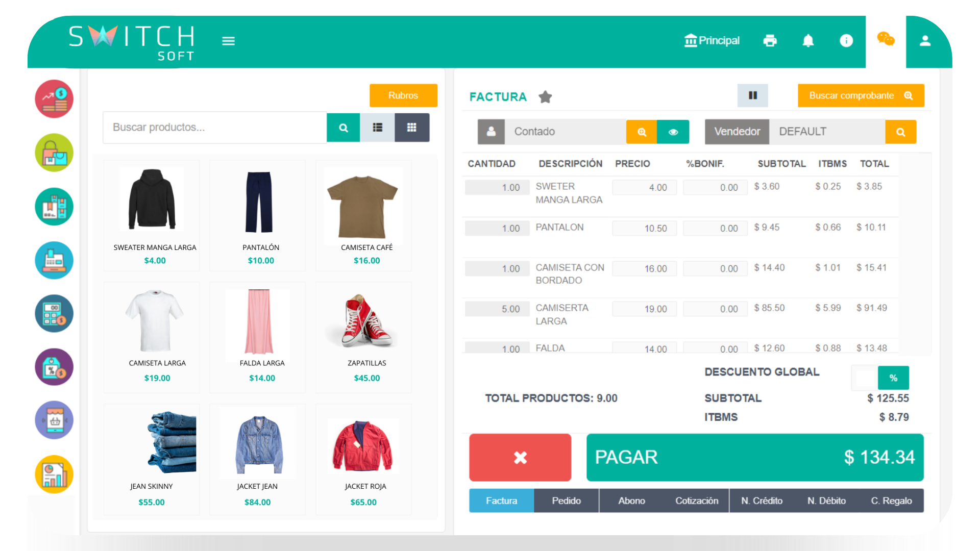The height and width of the screenshot is (551, 980).
Task: Click the info circle icon
Action: (x=846, y=41)
